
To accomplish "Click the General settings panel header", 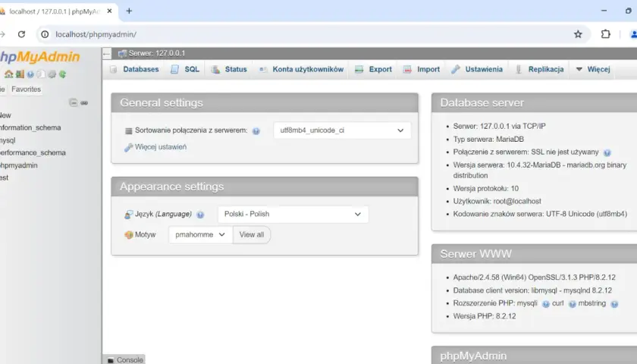I will tap(265, 103).
